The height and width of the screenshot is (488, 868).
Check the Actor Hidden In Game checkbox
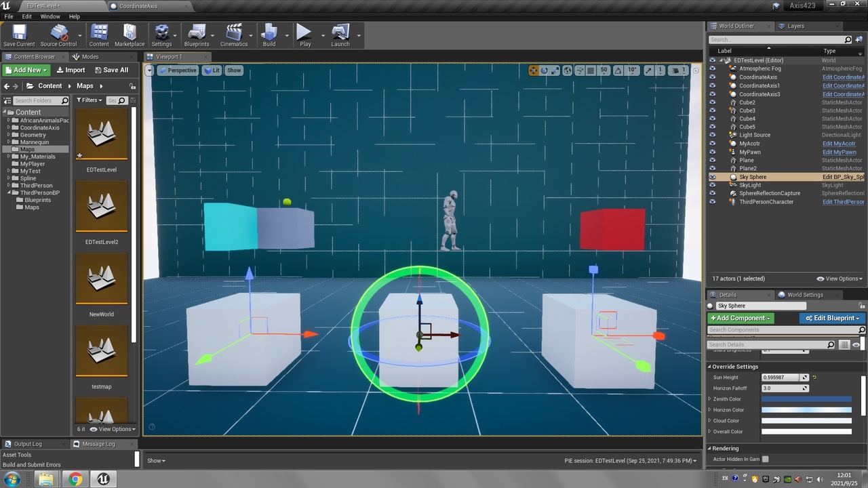pos(766,459)
